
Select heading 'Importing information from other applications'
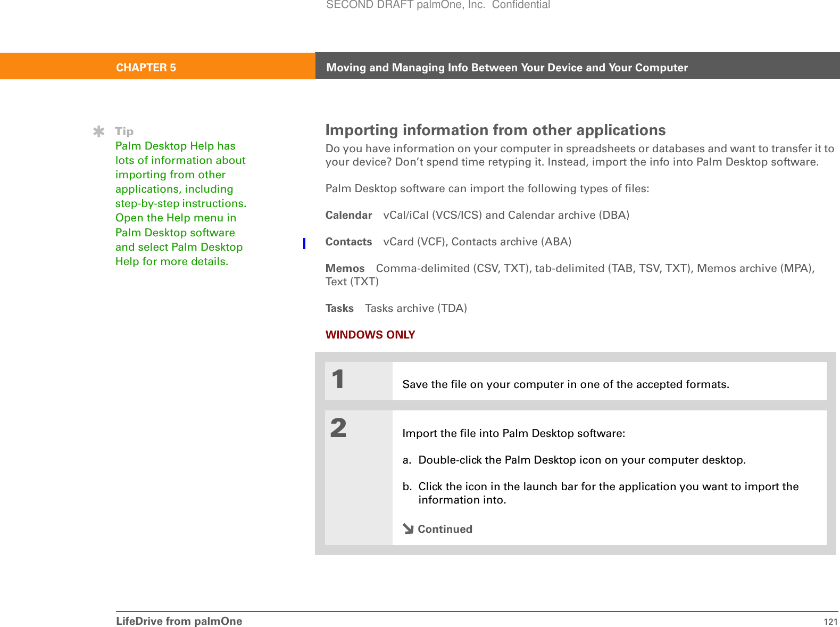click(495, 130)
